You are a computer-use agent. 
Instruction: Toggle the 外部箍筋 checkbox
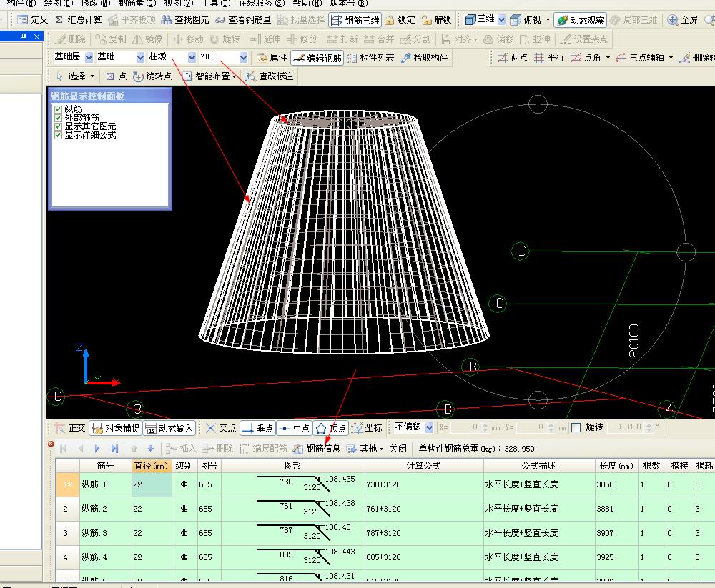58,118
